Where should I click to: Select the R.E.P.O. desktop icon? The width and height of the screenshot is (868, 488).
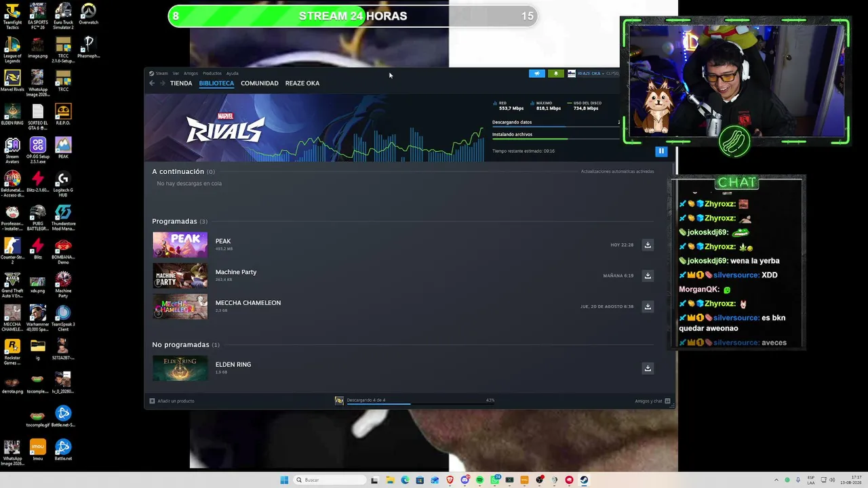tap(63, 114)
